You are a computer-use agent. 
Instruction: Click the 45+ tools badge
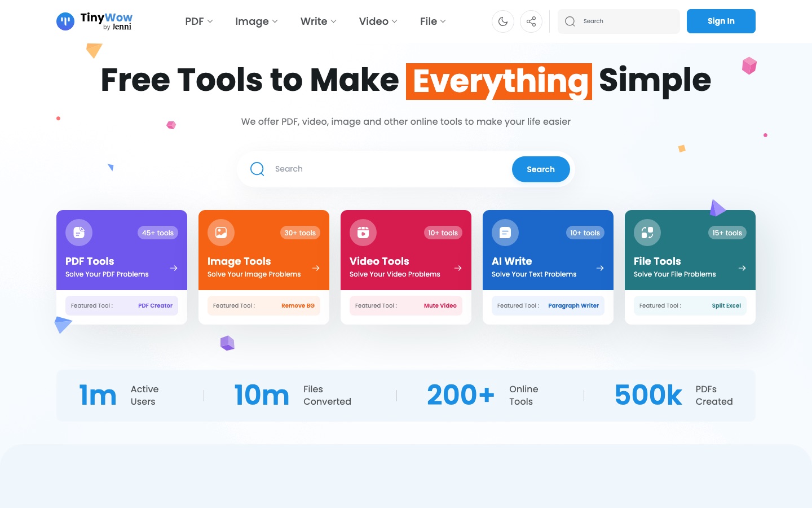pos(158,233)
